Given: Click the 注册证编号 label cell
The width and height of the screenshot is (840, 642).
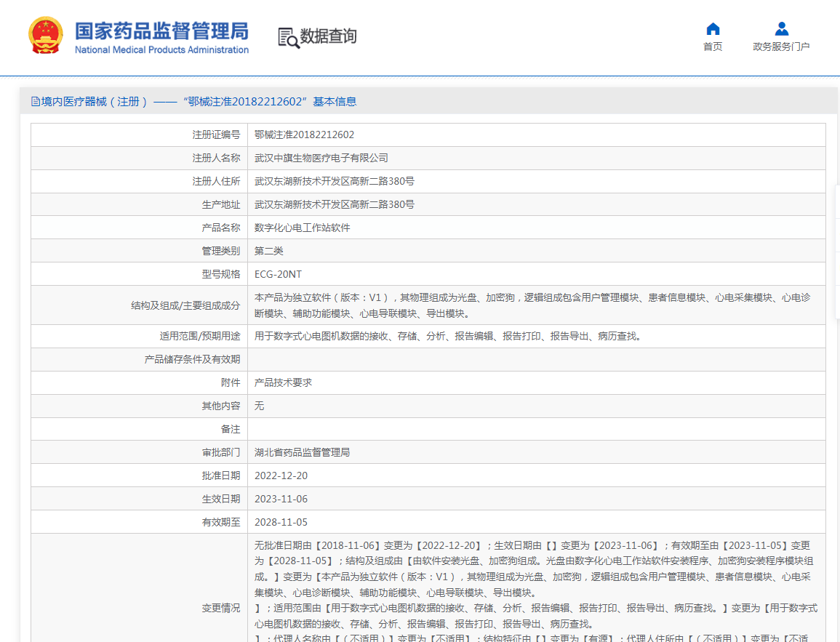Looking at the screenshot, I should click(x=217, y=135).
